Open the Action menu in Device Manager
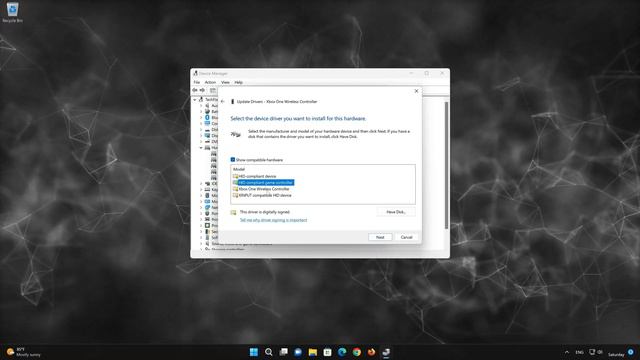 coord(210,82)
